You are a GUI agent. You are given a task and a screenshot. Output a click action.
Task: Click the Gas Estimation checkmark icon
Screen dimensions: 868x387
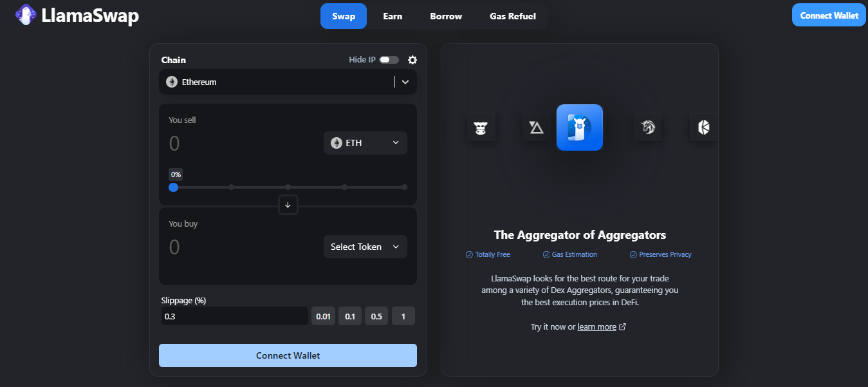(546, 255)
